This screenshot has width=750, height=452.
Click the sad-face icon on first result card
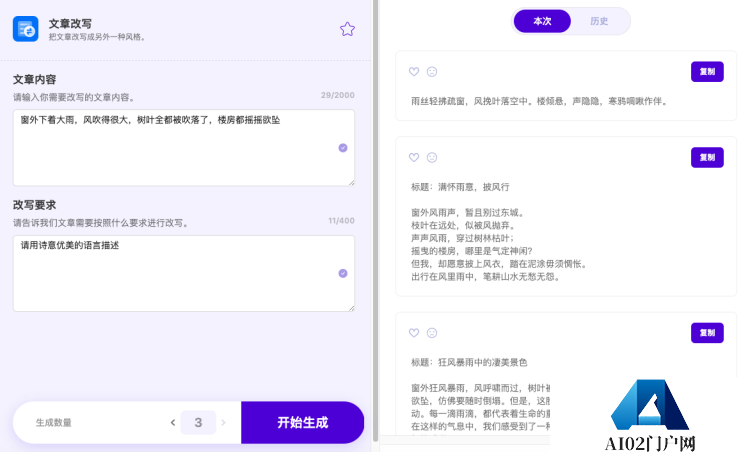pyautogui.click(x=432, y=72)
